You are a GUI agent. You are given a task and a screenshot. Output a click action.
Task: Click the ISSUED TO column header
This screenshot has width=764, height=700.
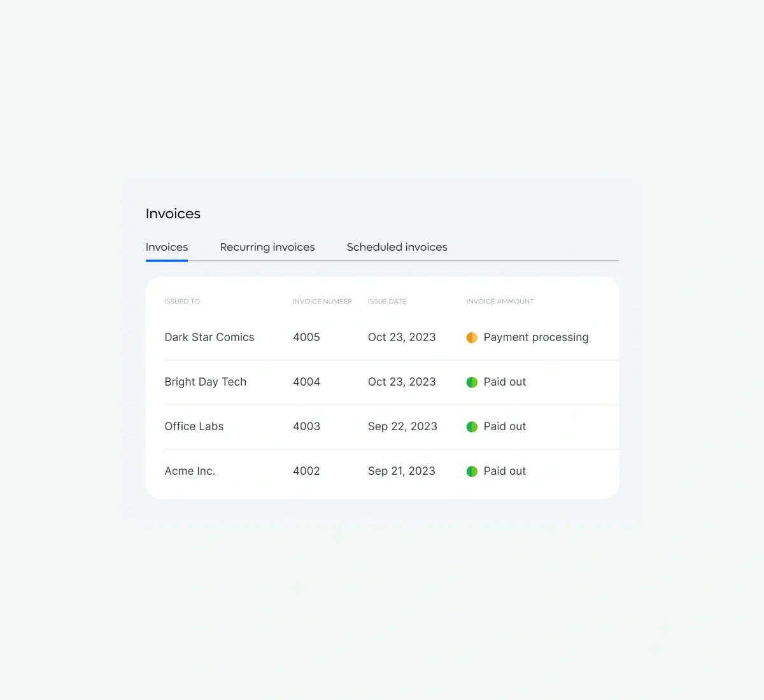tap(181, 301)
